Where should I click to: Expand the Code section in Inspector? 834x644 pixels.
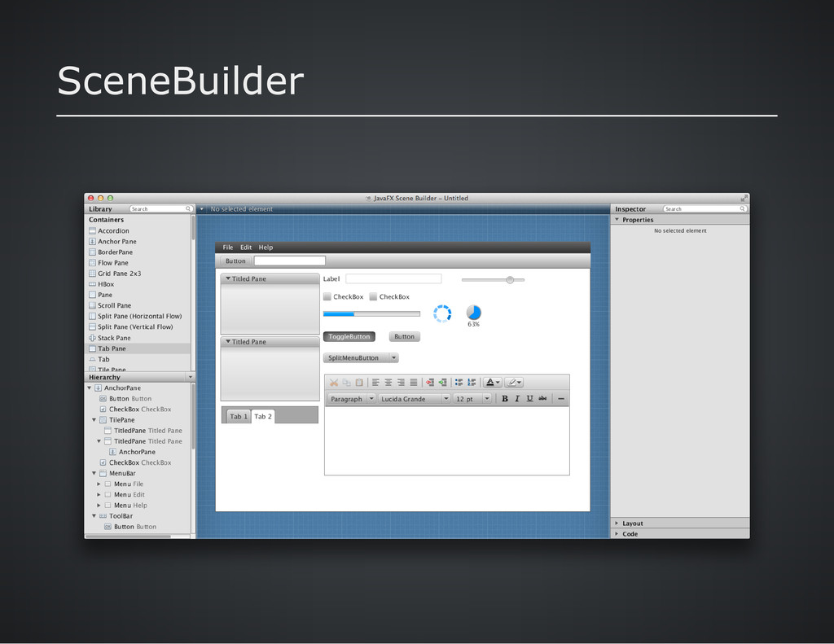[617, 534]
